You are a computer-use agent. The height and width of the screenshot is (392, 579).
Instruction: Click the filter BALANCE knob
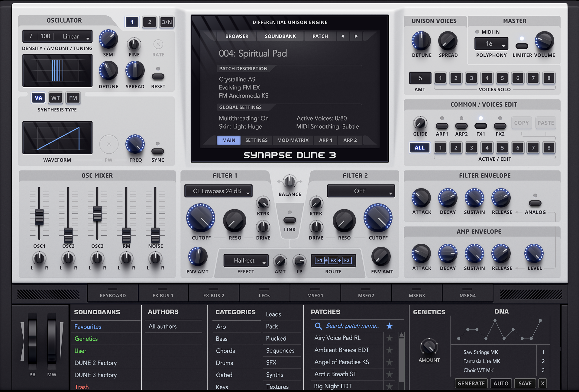(x=289, y=181)
